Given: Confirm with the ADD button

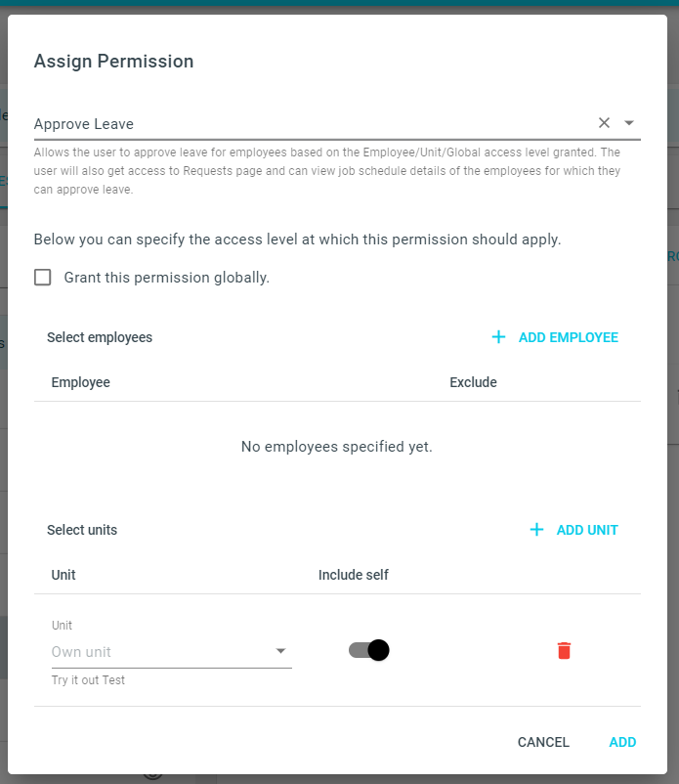Looking at the screenshot, I should [622, 742].
